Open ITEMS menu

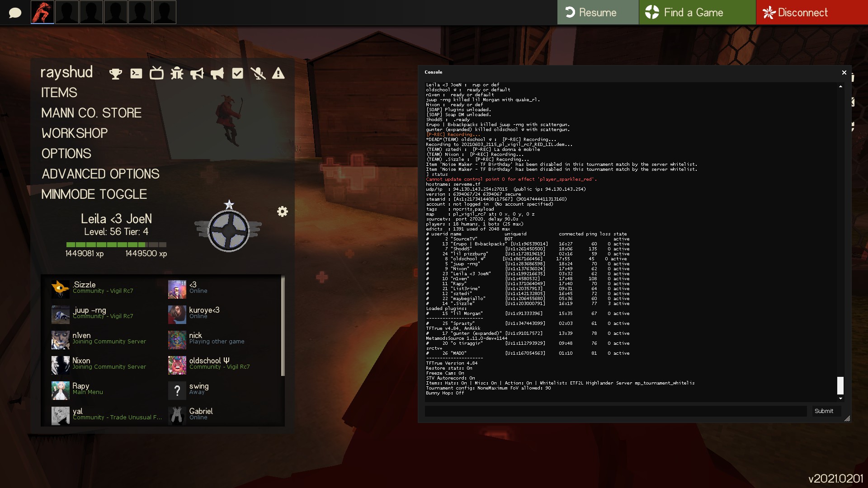point(59,93)
